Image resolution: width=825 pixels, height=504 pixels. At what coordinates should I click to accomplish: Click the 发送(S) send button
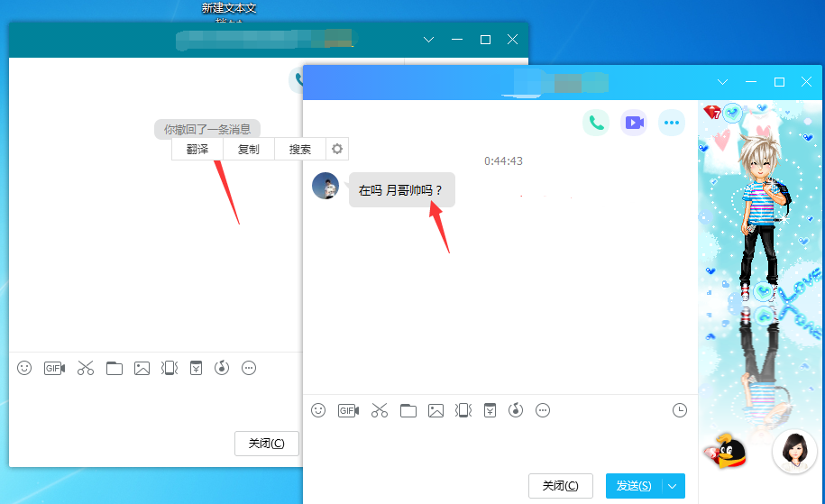[x=634, y=486]
